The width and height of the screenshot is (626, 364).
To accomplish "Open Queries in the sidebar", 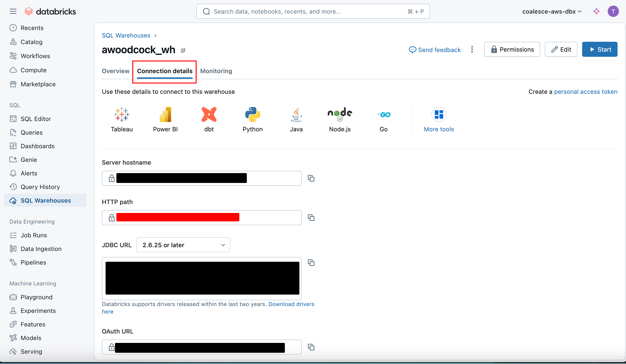I will (x=45, y=133).
